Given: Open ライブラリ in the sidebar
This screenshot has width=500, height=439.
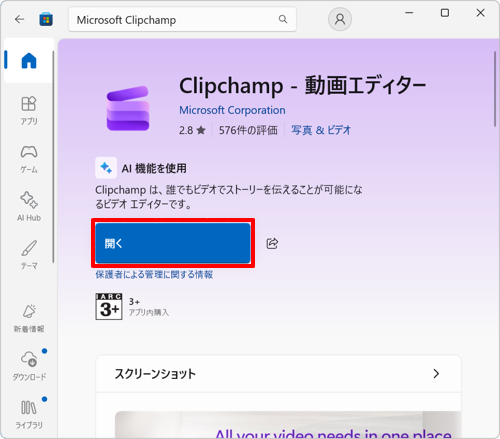Looking at the screenshot, I should coord(29,414).
